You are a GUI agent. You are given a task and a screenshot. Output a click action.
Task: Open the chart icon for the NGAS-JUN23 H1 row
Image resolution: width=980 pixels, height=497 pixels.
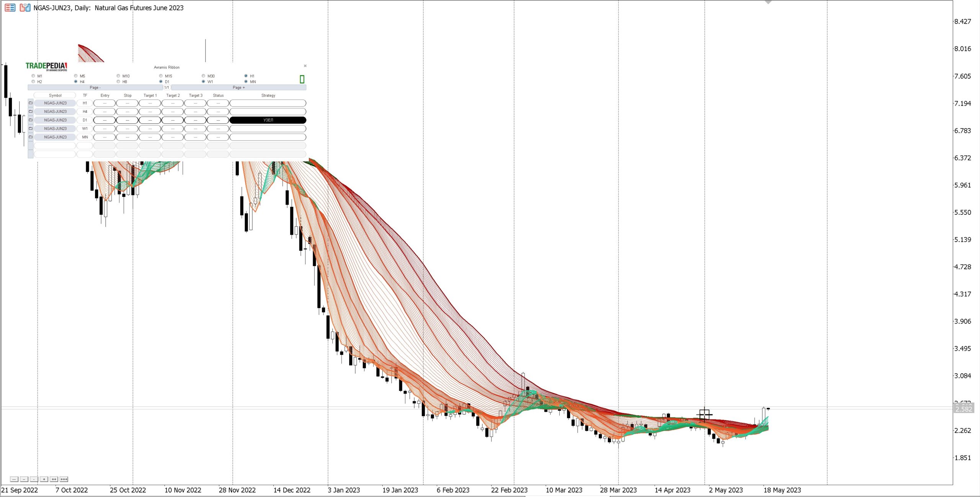[x=31, y=103]
